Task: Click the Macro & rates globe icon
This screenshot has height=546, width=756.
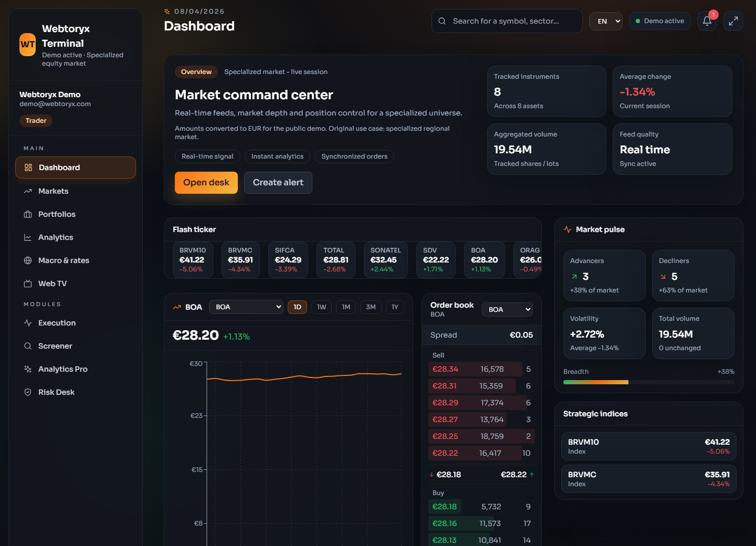Action: pyautogui.click(x=28, y=260)
